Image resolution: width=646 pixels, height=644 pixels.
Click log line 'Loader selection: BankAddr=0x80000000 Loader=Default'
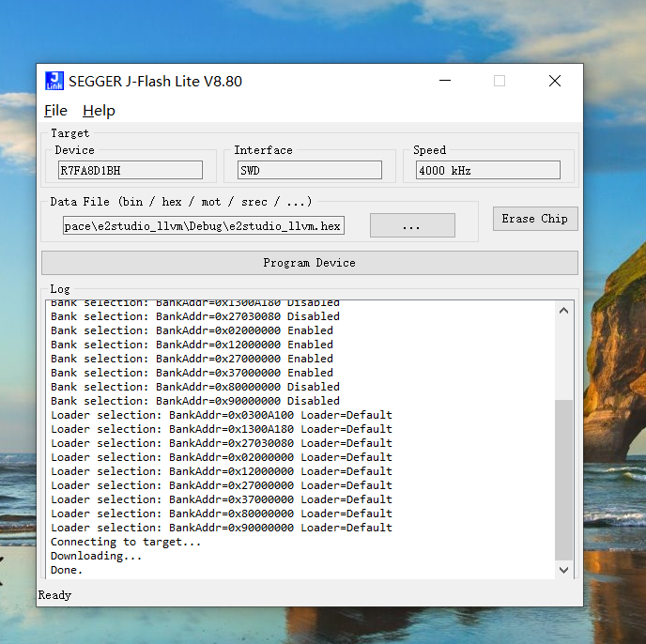(x=222, y=514)
